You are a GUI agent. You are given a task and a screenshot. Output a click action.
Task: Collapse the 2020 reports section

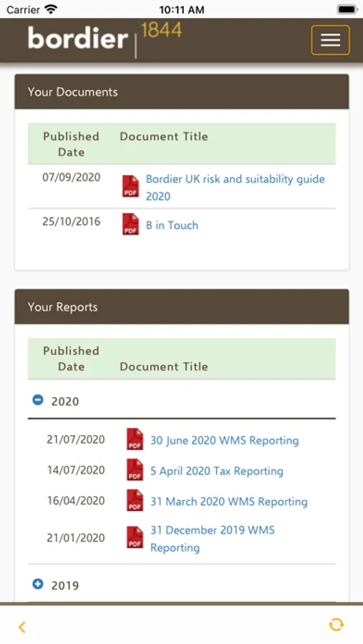click(x=38, y=399)
